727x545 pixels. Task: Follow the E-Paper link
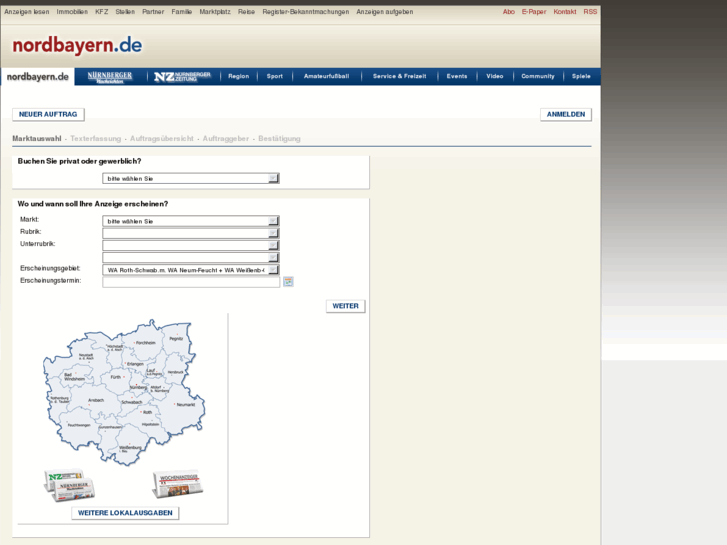(x=534, y=12)
